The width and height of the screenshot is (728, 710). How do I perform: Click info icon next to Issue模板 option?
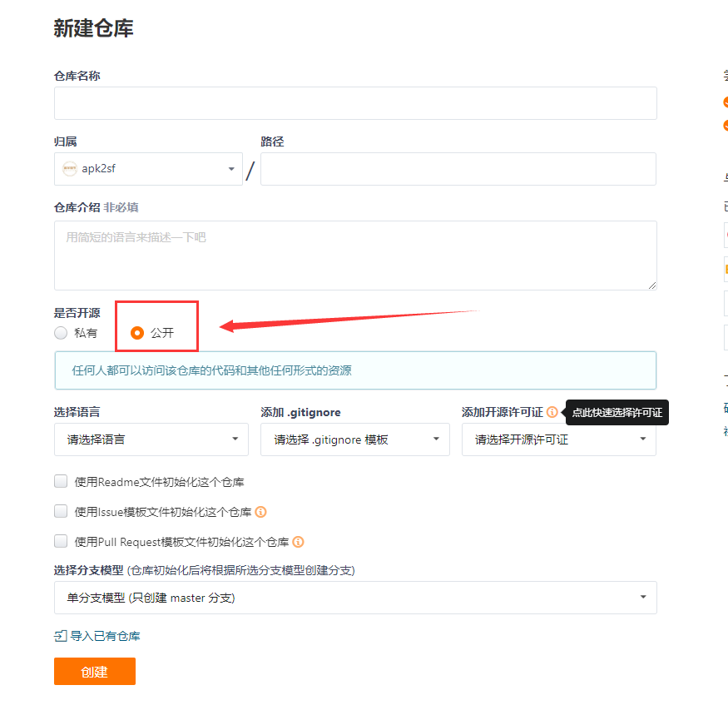click(261, 512)
